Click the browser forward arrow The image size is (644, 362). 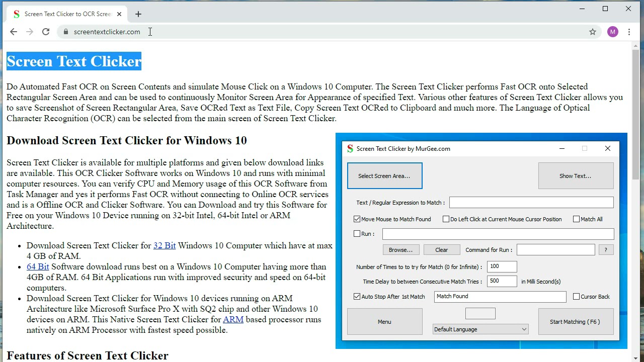pos(30,32)
